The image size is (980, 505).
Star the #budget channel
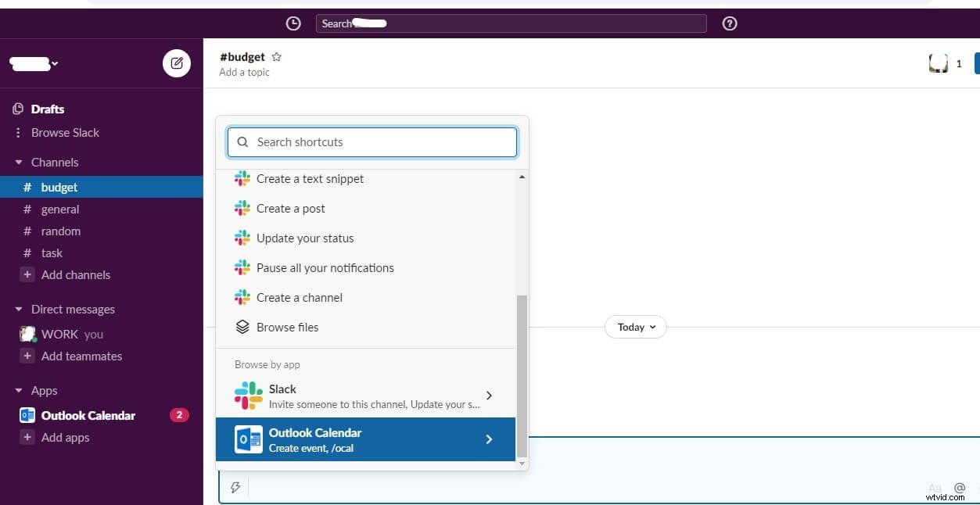[276, 56]
